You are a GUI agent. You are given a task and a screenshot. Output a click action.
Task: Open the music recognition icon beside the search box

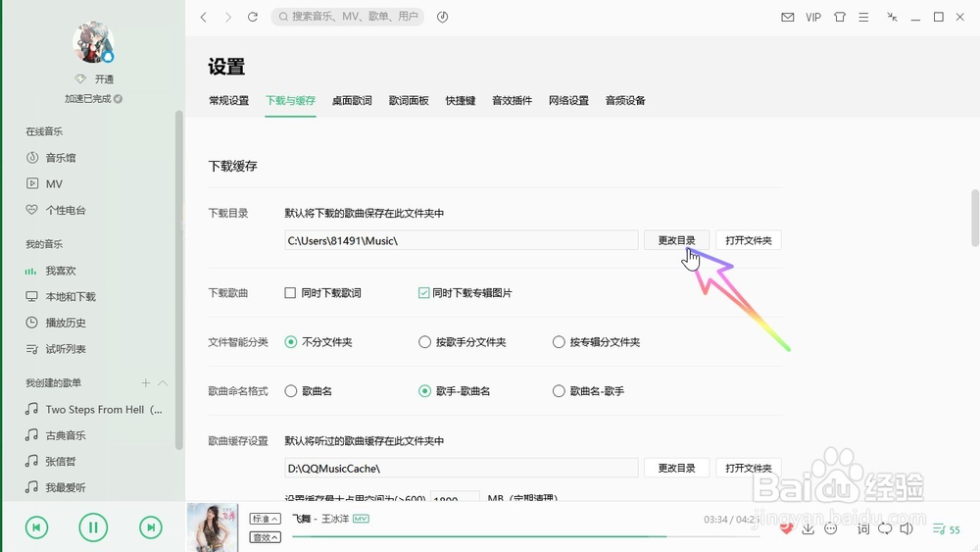(x=443, y=17)
